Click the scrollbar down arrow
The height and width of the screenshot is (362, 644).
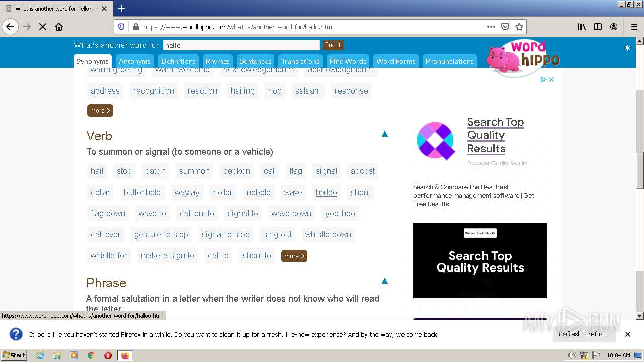(640, 316)
